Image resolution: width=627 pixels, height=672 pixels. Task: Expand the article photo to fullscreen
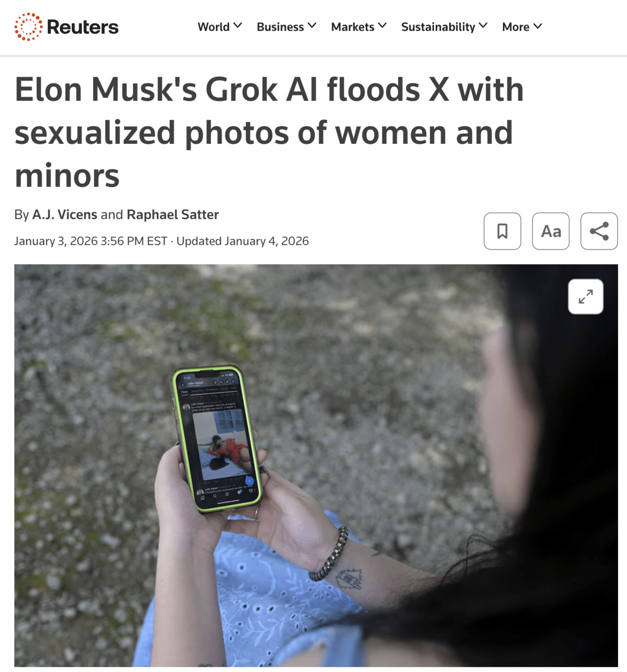(585, 297)
